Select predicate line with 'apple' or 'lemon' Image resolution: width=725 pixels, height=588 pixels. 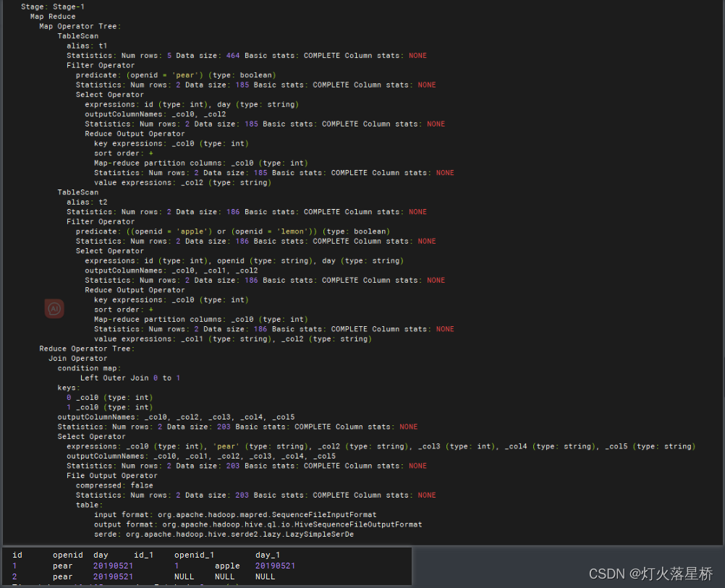(232, 231)
